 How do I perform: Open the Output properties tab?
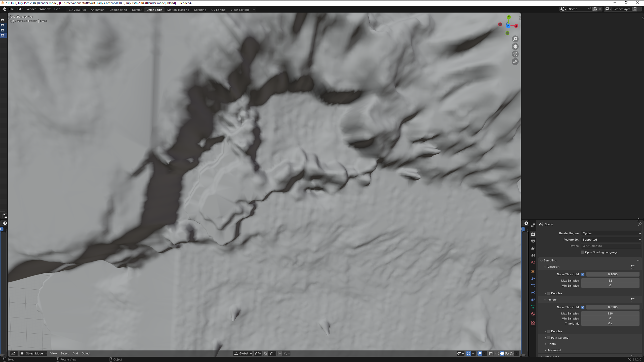point(533,241)
